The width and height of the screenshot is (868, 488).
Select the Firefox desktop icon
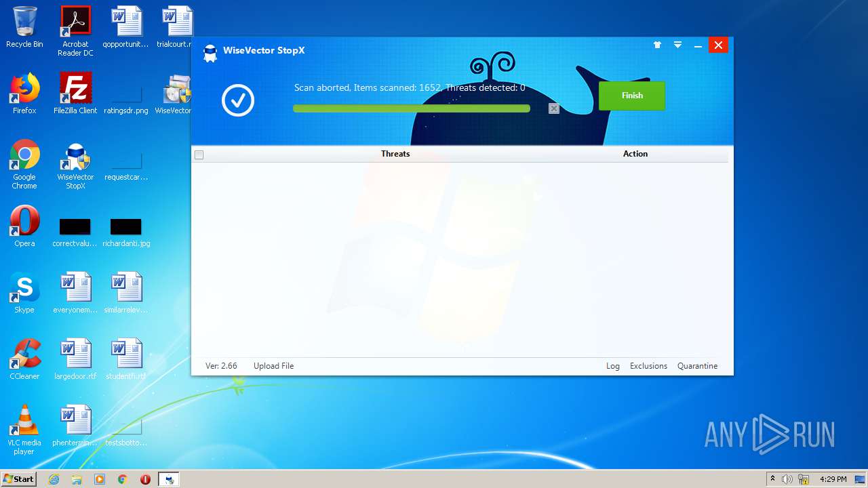click(24, 94)
